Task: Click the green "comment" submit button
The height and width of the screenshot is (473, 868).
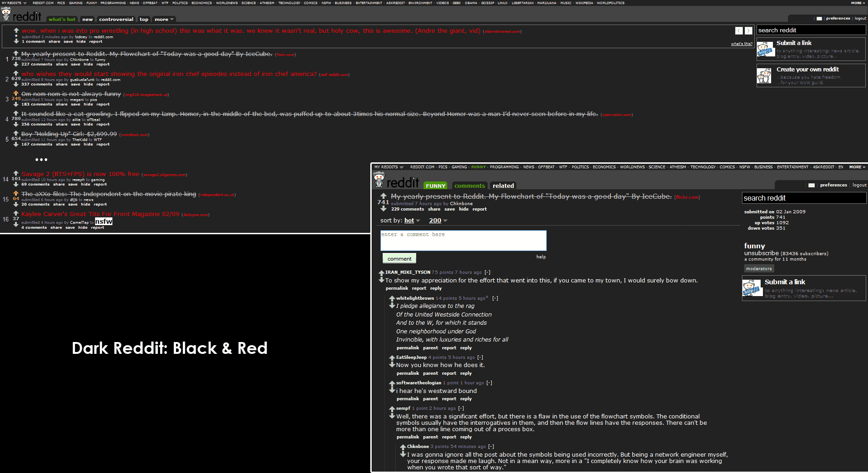Action: coord(399,259)
